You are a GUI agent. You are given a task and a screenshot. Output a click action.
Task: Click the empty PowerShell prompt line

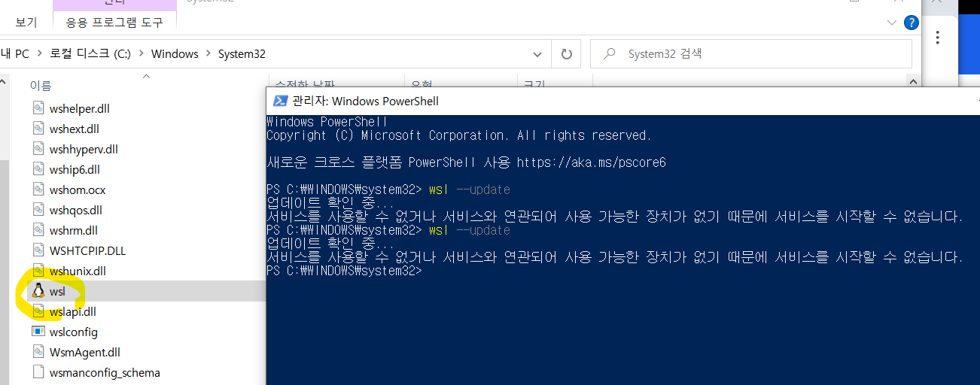[345, 271]
